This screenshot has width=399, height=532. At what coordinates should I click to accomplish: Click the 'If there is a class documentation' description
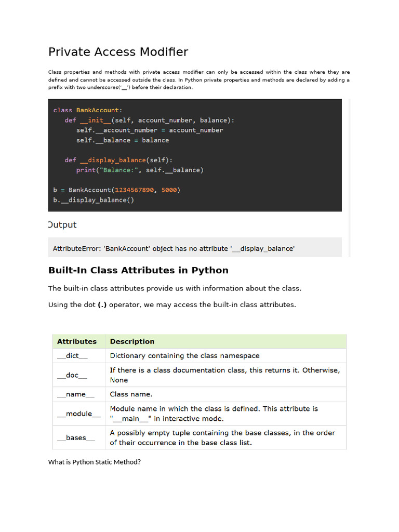(225, 375)
